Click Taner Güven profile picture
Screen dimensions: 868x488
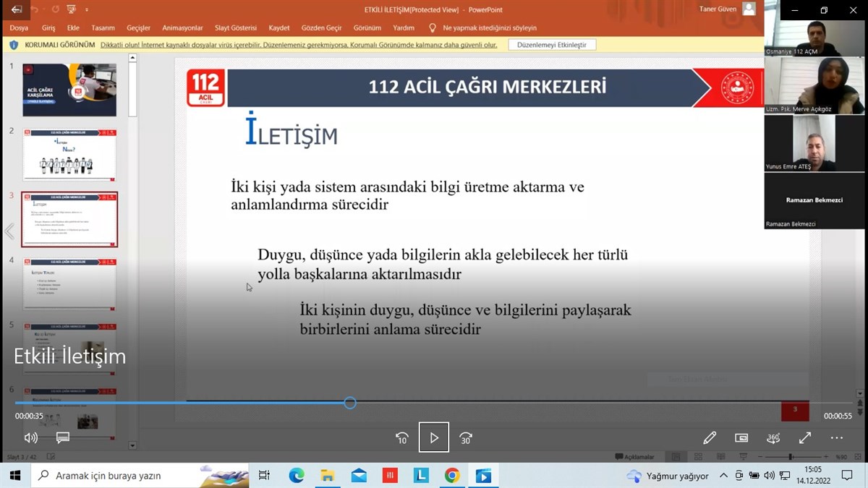tap(749, 9)
